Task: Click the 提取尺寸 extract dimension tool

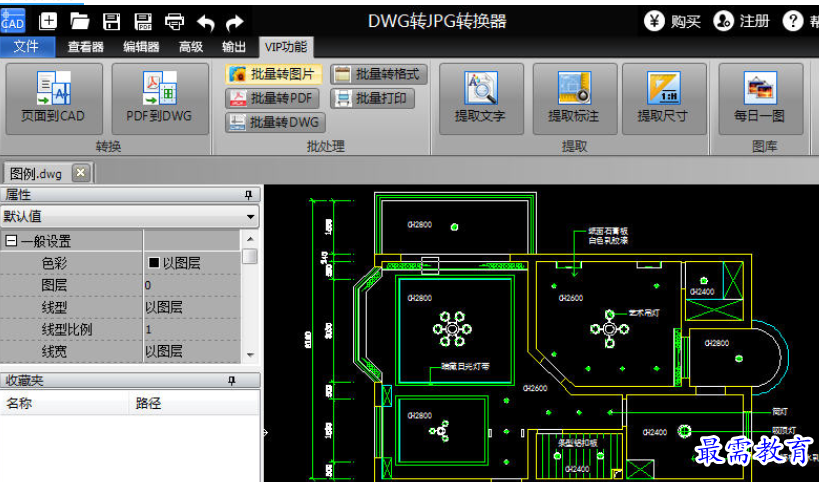Action: click(x=664, y=99)
